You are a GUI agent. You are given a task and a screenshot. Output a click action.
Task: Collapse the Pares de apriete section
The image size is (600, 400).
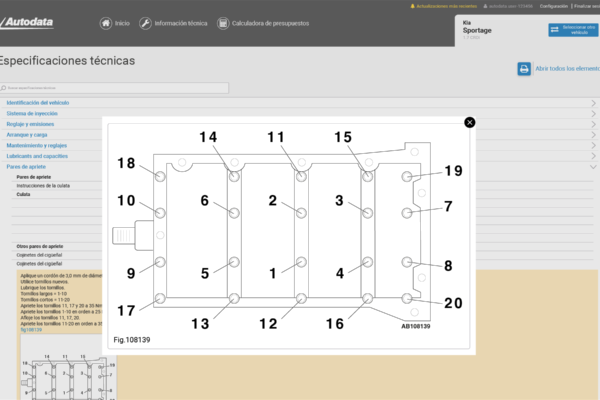(27, 166)
